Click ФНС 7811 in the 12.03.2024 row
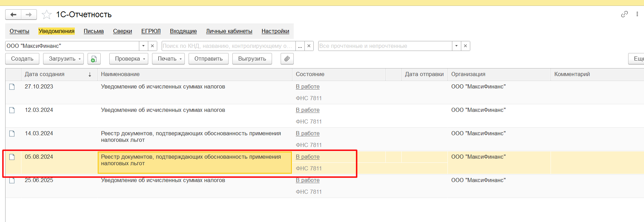 pyautogui.click(x=309, y=122)
